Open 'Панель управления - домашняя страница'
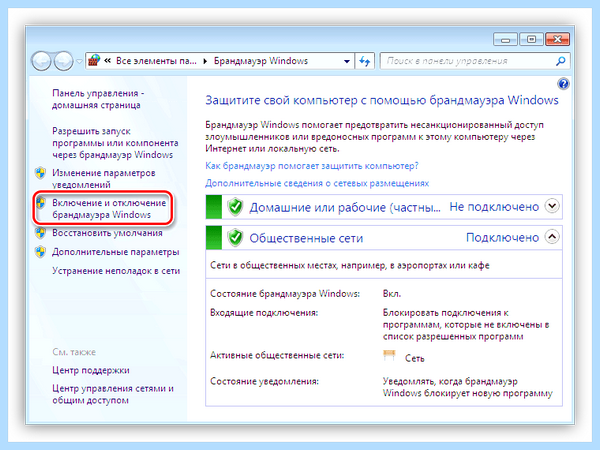Image resolution: width=600 pixels, height=450 pixels. click(98, 99)
